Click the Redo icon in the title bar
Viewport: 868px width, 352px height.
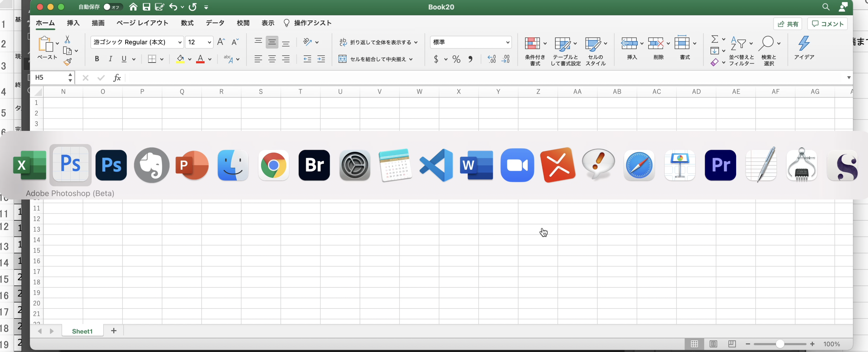[x=193, y=7]
